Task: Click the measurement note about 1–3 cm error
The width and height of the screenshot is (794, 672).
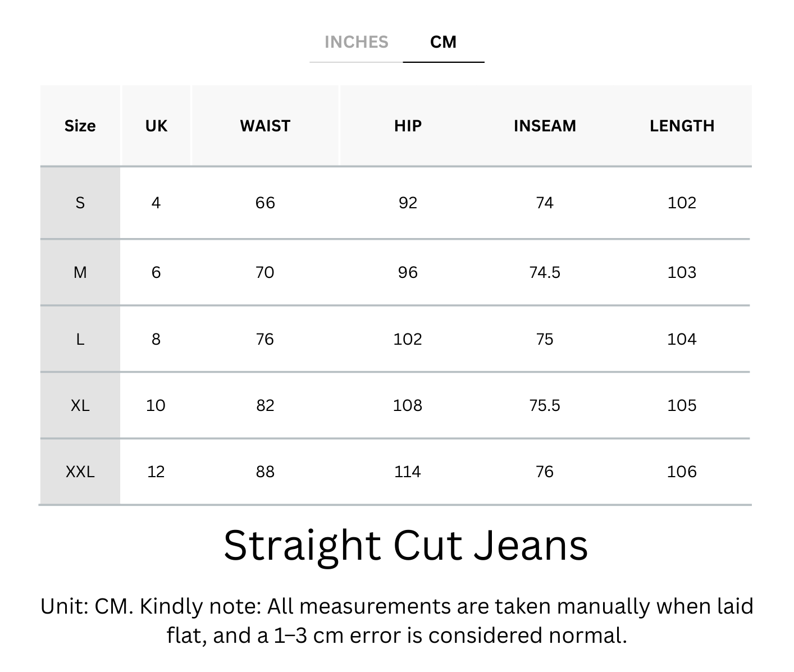Action: pyautogui.click(x=396, y=621)
